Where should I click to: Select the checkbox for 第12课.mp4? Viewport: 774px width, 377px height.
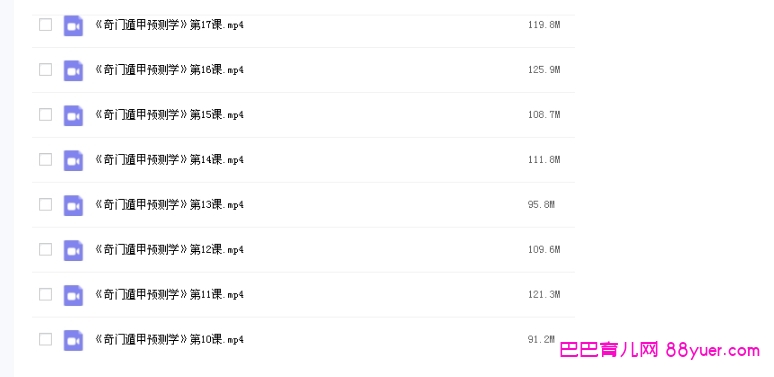45,249
